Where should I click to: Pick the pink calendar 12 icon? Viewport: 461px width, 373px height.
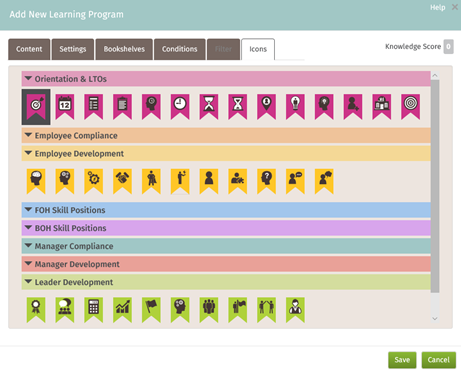pyautogui.click(x=65, y=107)
